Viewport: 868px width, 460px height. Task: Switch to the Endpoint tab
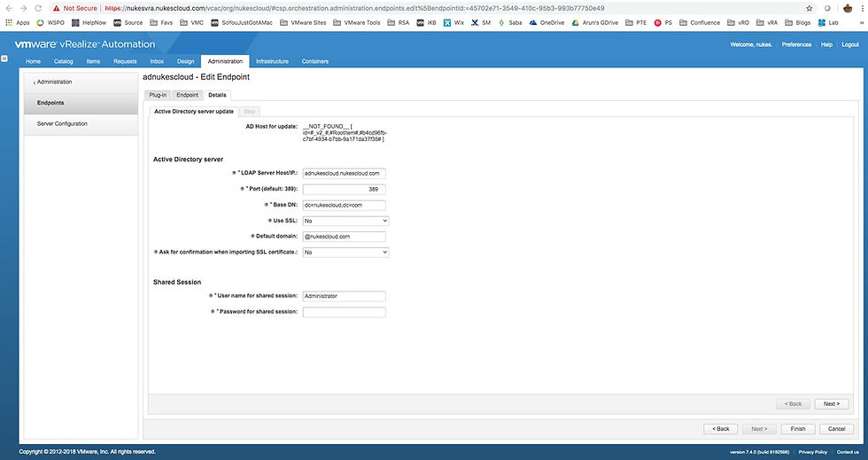pos(187,96)
